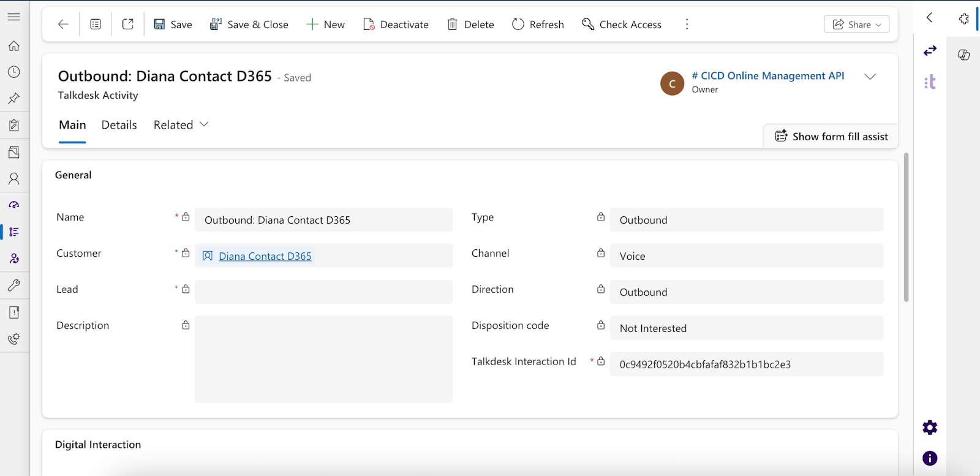Open the record set list icon
980x476 pixels.
pos(96,25)
